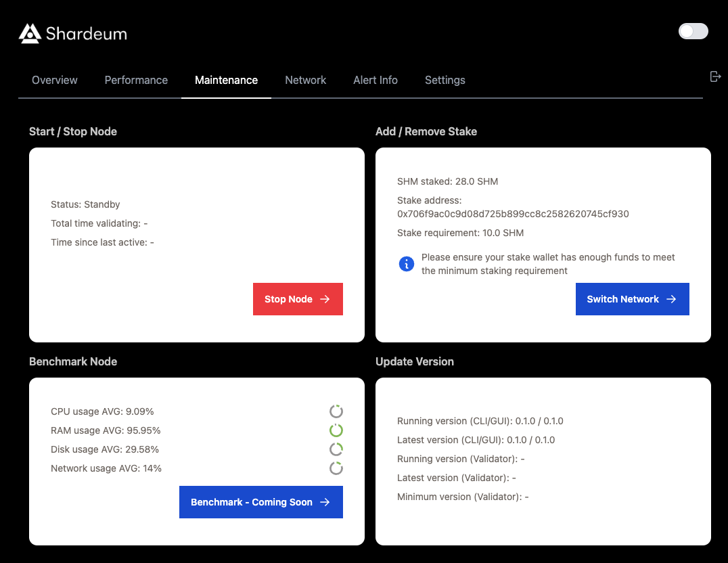Toggle the theme switch in header
Screen dimensions: 728x563
[x=693, y=32]
